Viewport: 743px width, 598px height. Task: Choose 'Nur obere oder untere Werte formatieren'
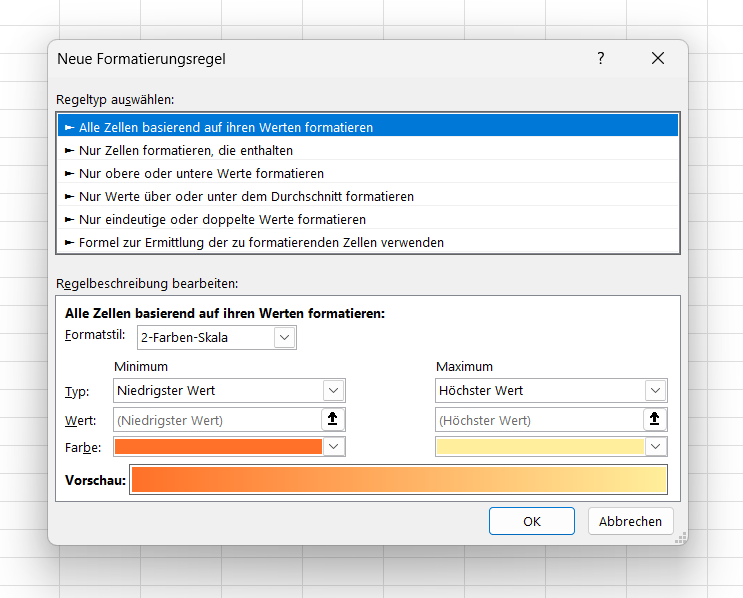coord(201,173)
